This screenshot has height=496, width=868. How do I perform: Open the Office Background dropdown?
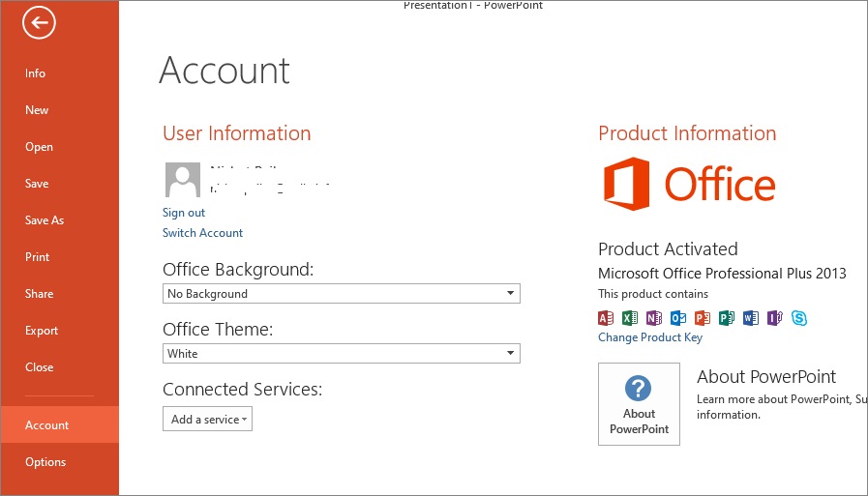click(341, 294)
